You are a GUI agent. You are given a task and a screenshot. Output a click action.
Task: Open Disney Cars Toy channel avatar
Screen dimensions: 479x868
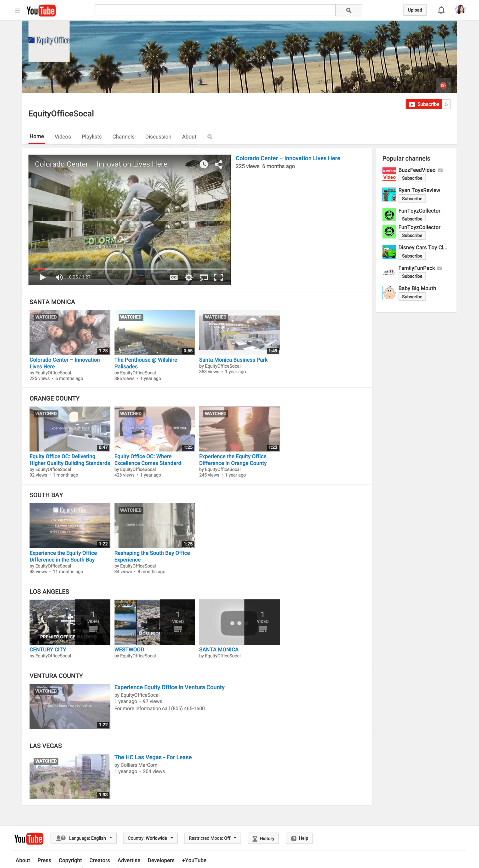pyautogui.click(x=389, y=252)
